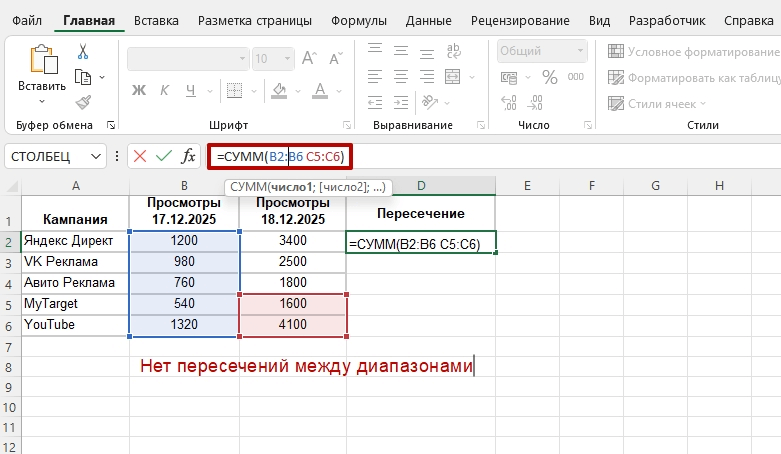Click the Decrease Font Size icon

pyautogui.click(x=336, y=58)
